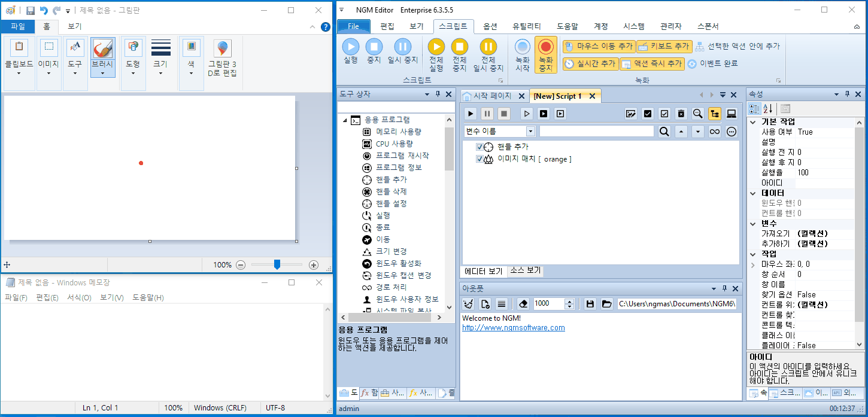Click the Paint zoom slider thumb
This screenshot has width=868, height=417.
[x=277, y=264]
